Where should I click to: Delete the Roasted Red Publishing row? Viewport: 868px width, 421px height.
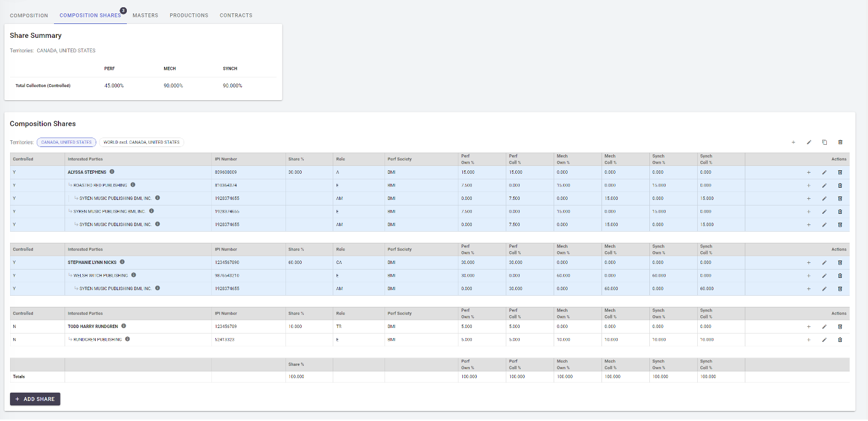(x=840, y=185)
